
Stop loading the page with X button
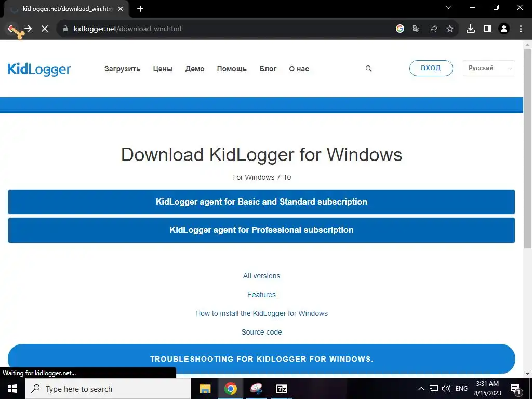coord(45,29)
